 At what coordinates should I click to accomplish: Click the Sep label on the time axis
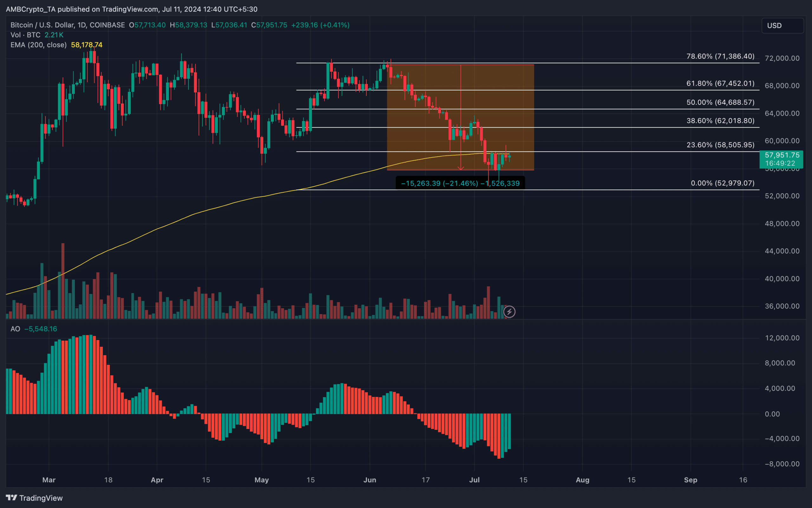691,480
